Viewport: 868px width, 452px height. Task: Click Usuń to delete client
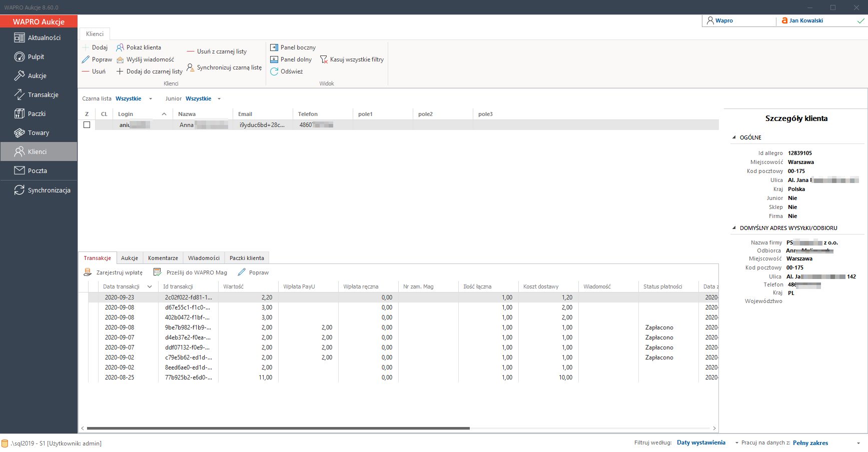[94, 71]
